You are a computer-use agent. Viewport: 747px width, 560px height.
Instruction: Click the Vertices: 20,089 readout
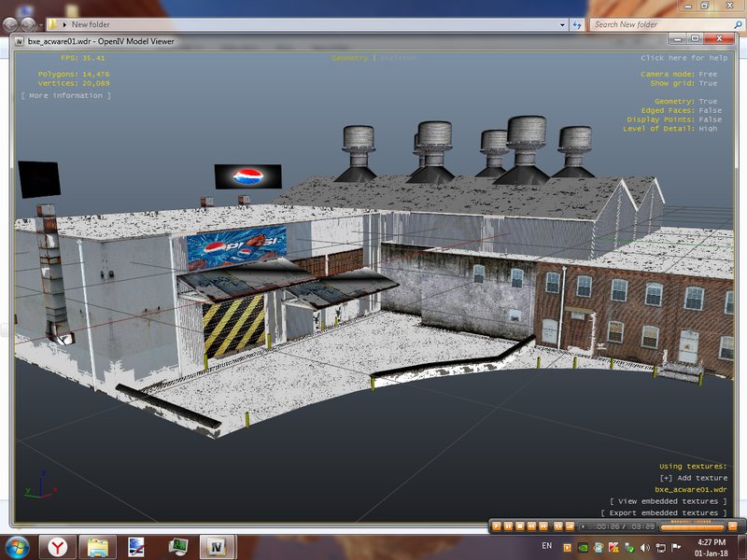(x=74, y=83)
